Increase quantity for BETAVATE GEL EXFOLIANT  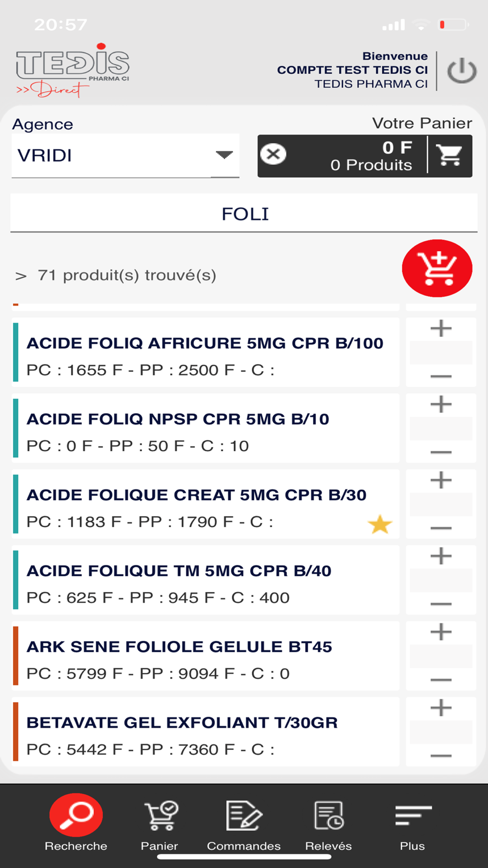(441, 708)
